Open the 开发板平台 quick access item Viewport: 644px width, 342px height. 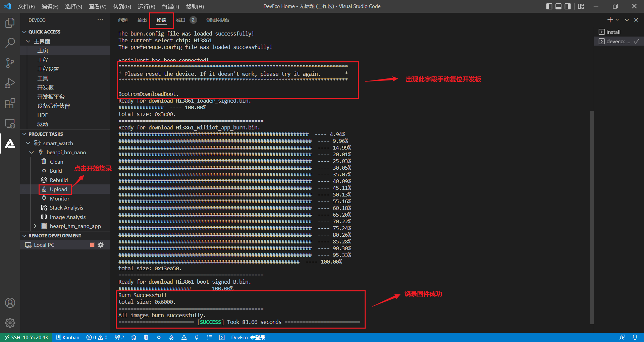click(51, 97)
